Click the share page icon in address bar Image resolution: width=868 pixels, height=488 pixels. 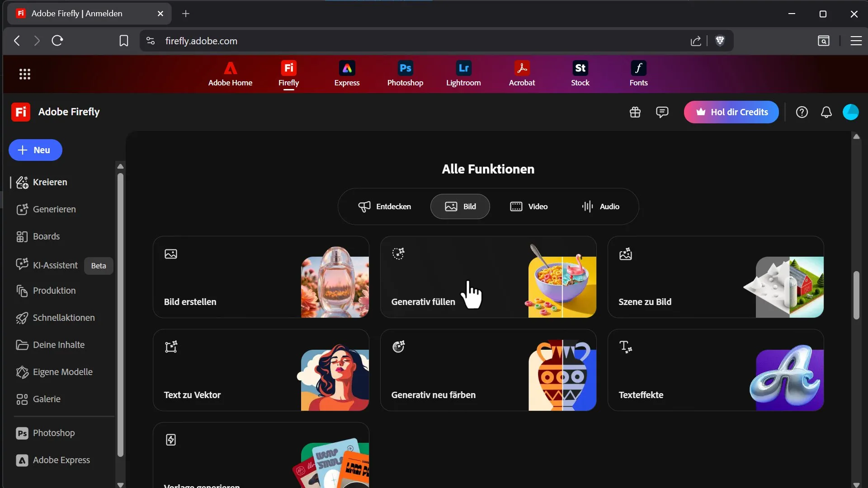(x=696, y=41)
